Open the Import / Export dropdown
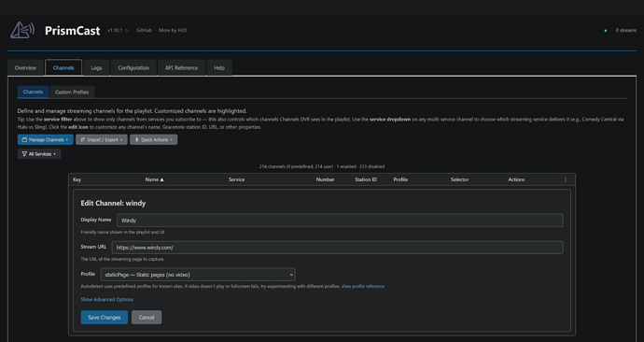 click(x=102, y=140)
